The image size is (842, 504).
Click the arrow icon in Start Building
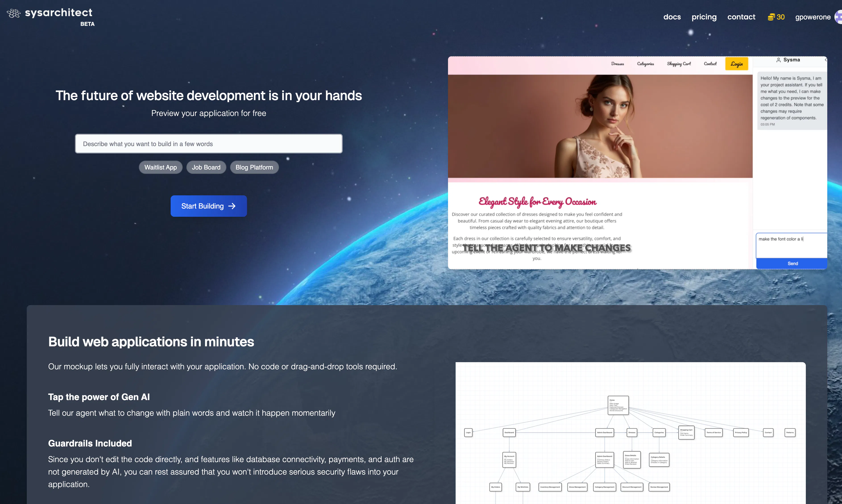tap(232, 206)
